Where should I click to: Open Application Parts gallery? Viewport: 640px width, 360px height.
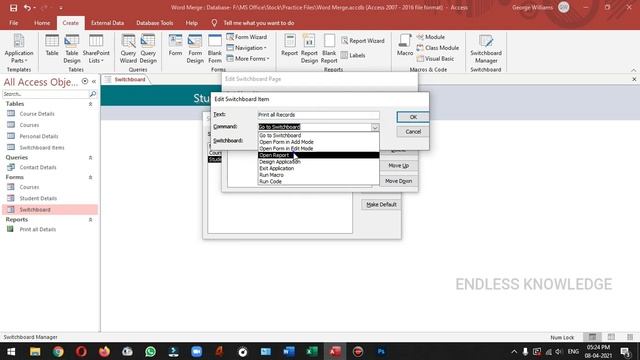19,49
